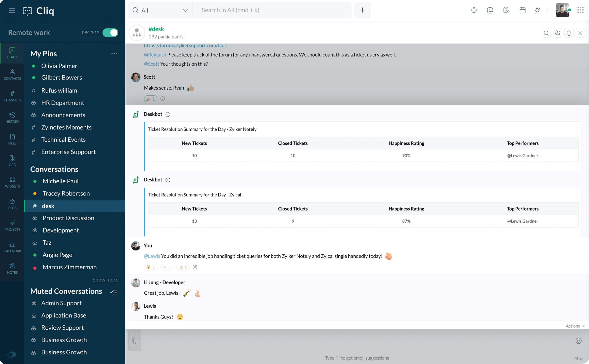
Task: Open the Product Discussion conversation
Action: click(68, 218)
